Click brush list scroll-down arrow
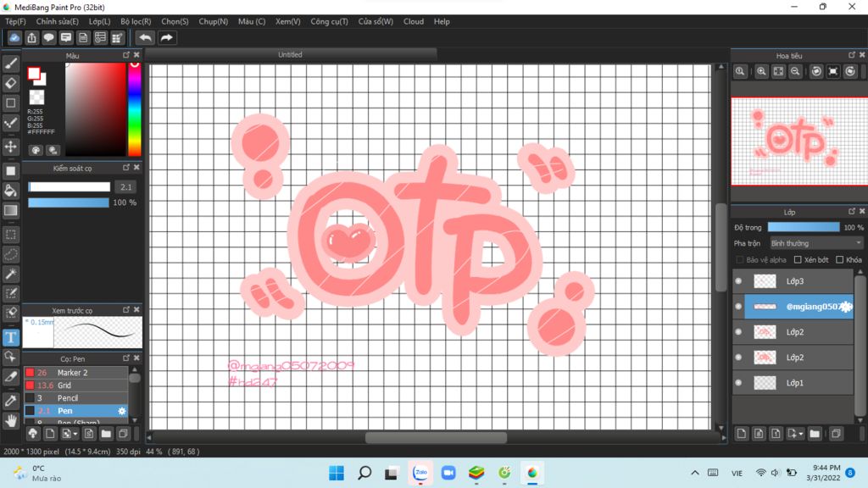The width and height of the screenshot is (868, 488). point(135,420)
